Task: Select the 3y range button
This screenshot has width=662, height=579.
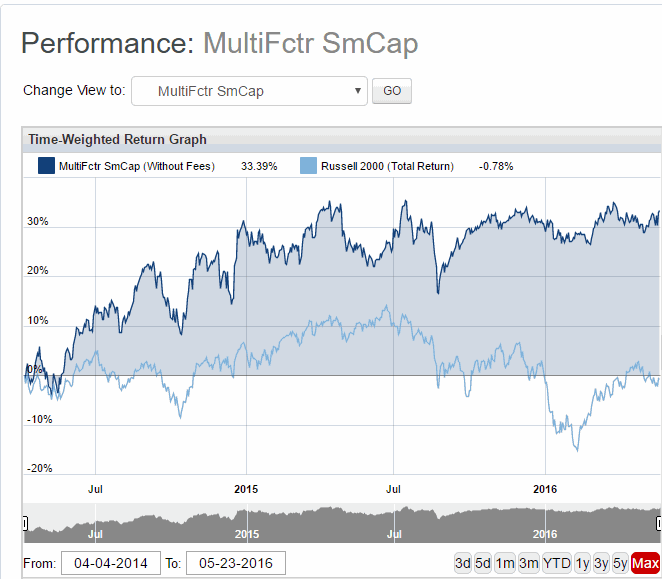Action: coord(601,563)
